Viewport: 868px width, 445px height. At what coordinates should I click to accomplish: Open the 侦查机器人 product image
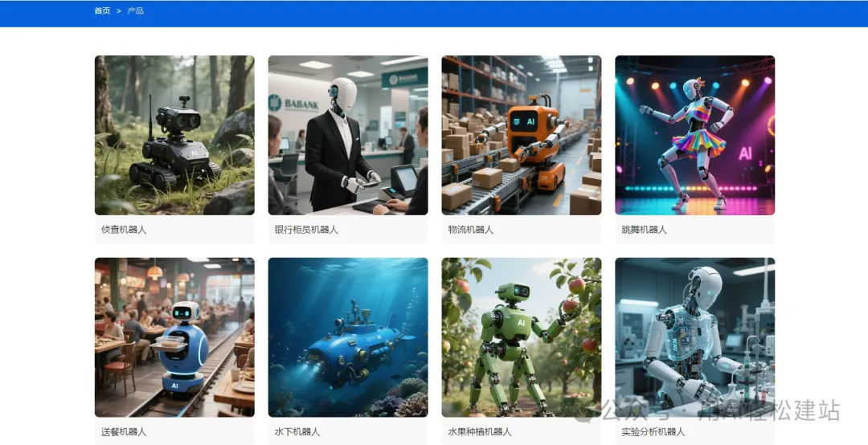pyautogui.click(x=174, y=135)
